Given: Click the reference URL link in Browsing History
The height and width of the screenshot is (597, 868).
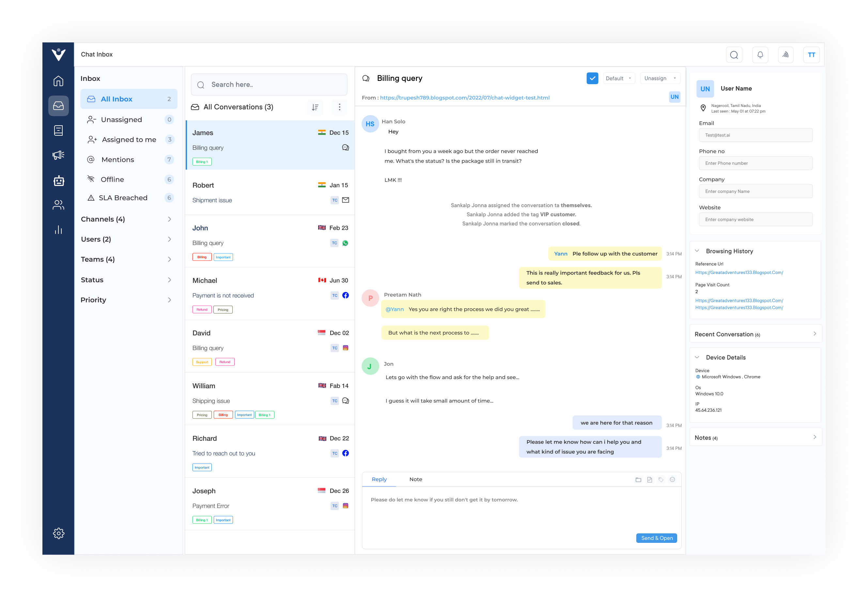Looking at the screenshot, I should (740, 272).
